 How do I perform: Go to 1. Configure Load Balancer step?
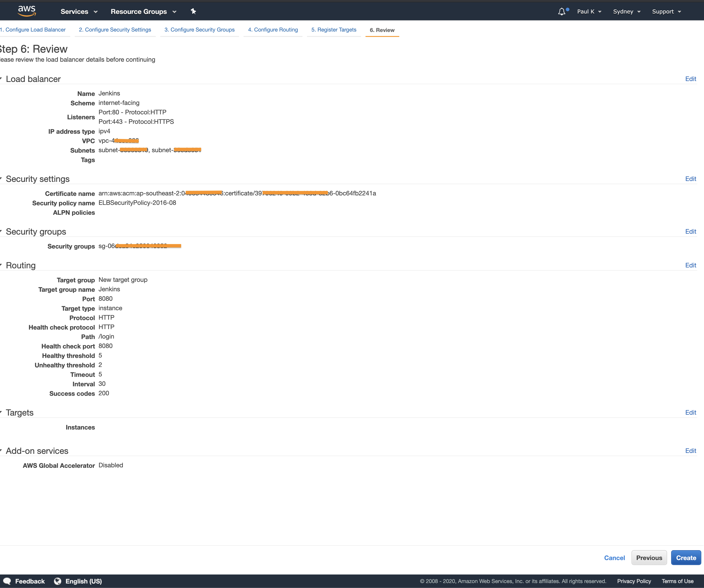[x=33, y=29]
